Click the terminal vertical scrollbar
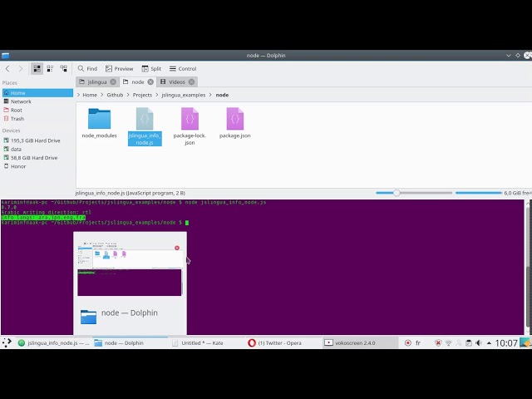Image resolution: width=532 pixels, height=399 pixels. tap(528, 268)
